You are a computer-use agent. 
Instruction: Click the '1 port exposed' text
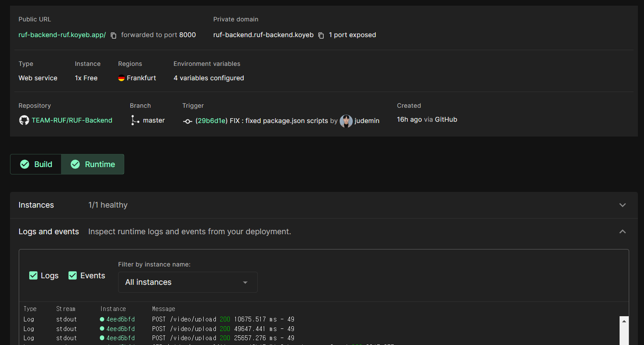(352, 35)
